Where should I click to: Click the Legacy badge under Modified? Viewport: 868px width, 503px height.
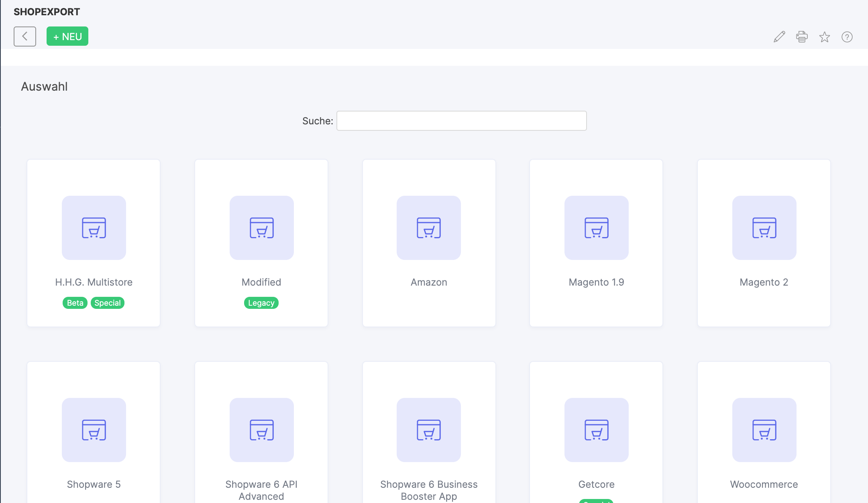pos(261,303)
